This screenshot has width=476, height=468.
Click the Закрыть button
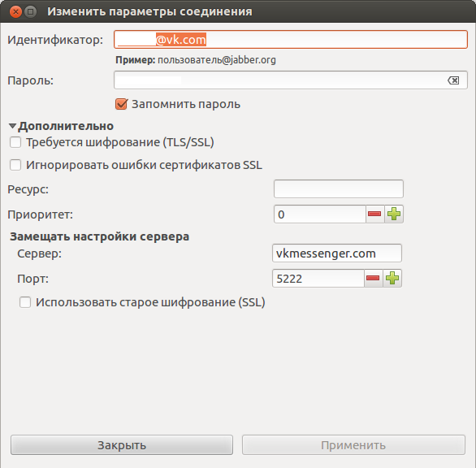click(122, 445)
